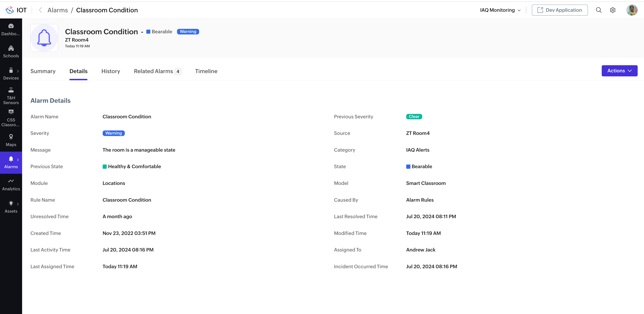Image resolution: width=644 pixels, height=314 pixels.
Task: Expand the Actions dropdown button
Action: (619, 71)
